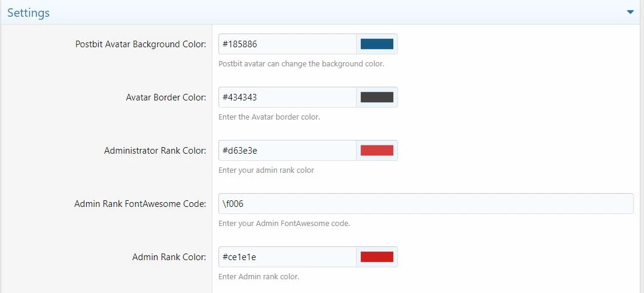Viewport: 644px width, 293px height.
Task: Open the Administrator Rank Color red swatch
Action: tap(376, 151)
